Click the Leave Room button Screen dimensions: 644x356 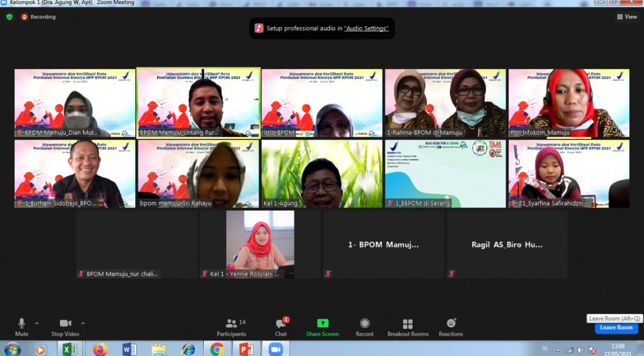tap(616, 328)
